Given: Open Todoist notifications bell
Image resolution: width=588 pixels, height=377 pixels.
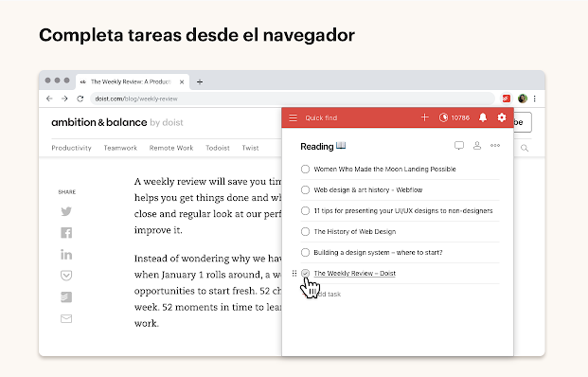Looking at the screenshot, I should [483, 117].
